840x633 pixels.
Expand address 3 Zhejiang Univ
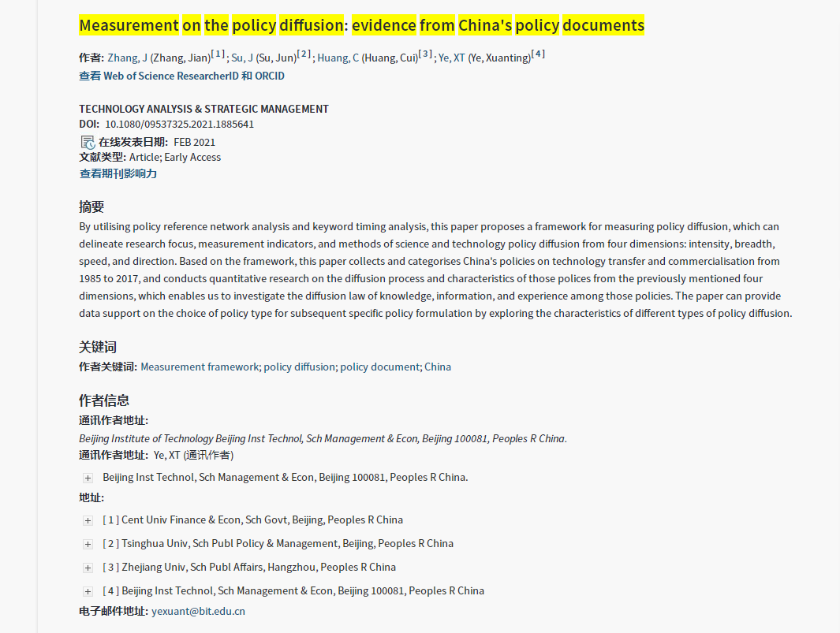(88, 568)
